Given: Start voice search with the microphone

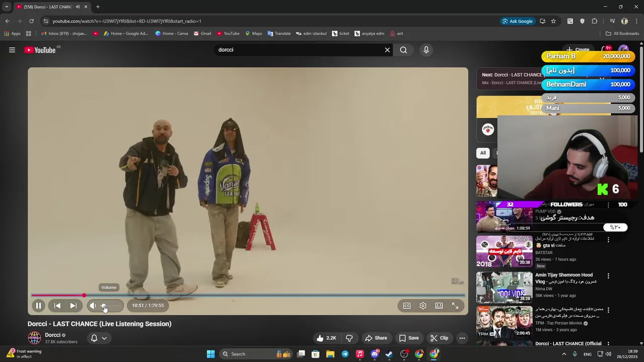Looking at the screenshot, I should pyautogui.click(x=426, y=50).
